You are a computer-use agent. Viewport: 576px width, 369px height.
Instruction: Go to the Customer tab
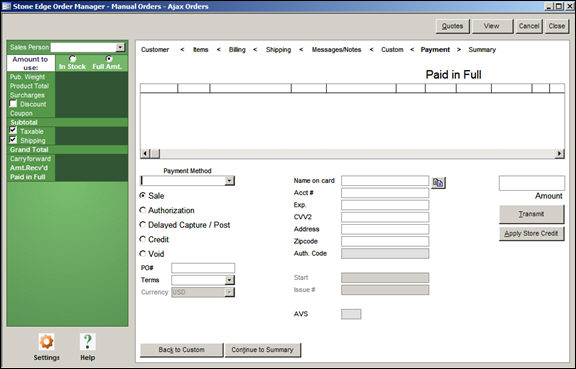coord(155,50)
